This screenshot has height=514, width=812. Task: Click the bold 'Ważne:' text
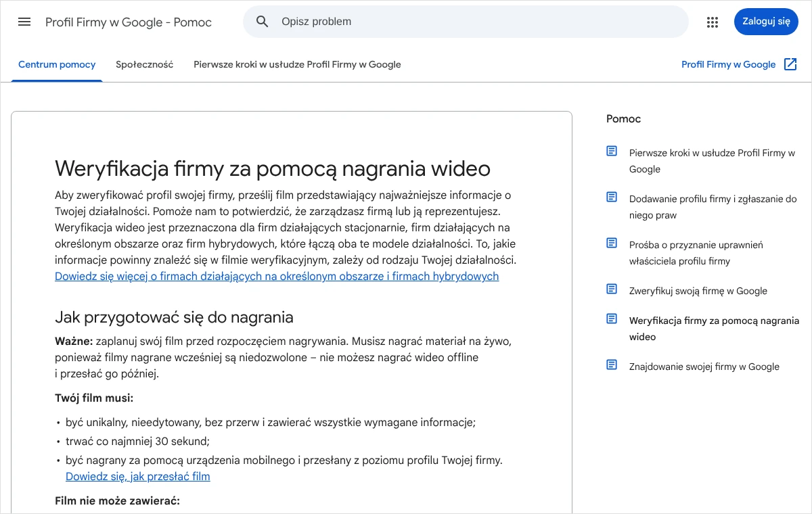coord(74,342)
